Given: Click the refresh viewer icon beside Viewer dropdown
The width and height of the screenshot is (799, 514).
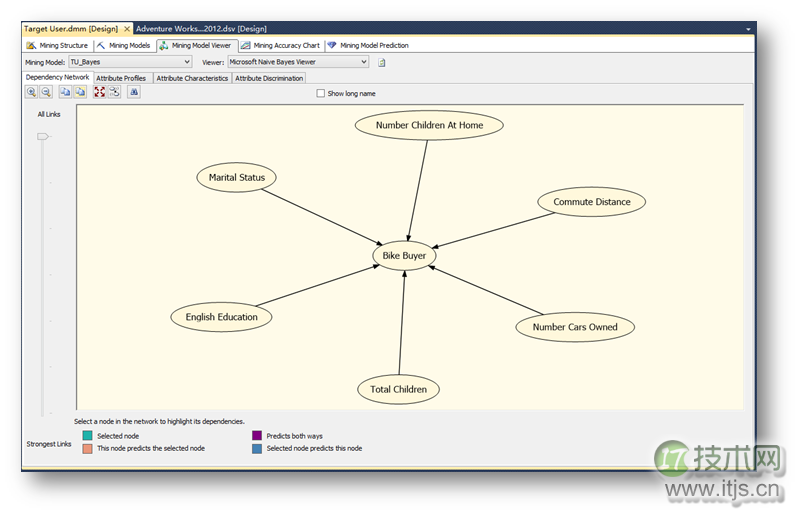Looking at the screenshot, I should pyautogui.click(x=381, y=62).
